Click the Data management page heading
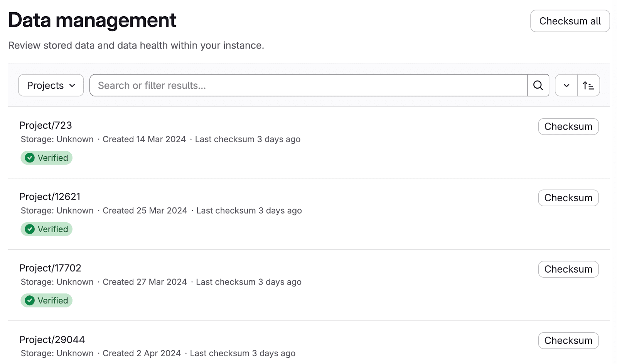 click(x=92, y=20)
